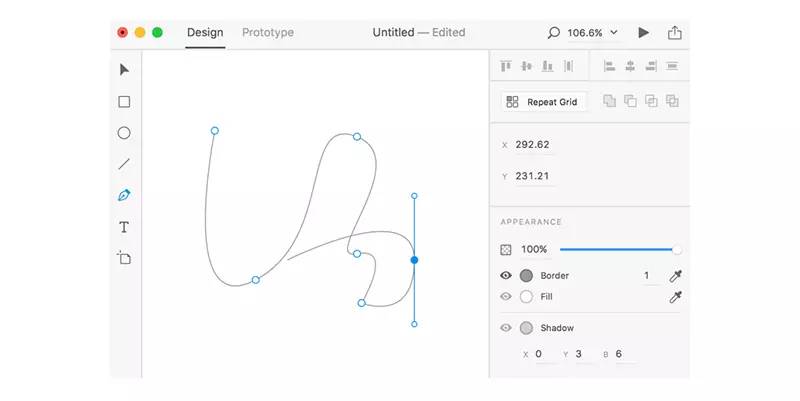Click the share export icon
This screenshot has width=800, height=401.
[x=675, y=33]
